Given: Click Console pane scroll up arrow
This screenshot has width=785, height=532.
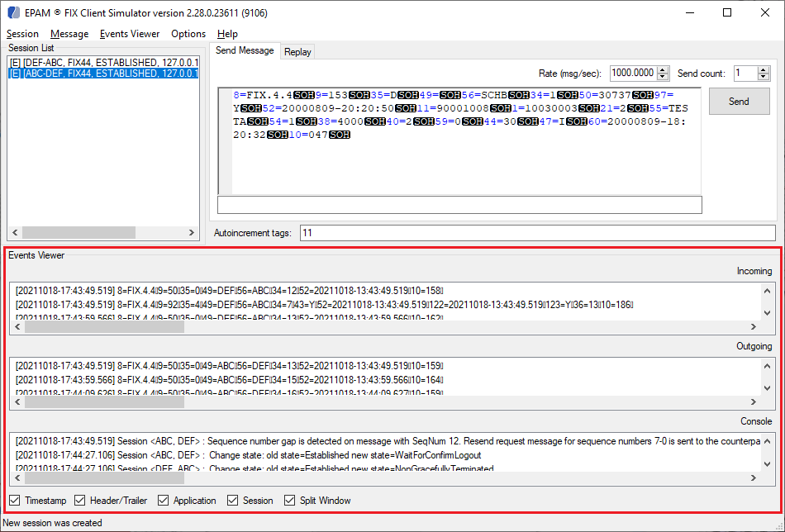Looking at the screenshot, I should pyautogui.click(x=767, y=442).
